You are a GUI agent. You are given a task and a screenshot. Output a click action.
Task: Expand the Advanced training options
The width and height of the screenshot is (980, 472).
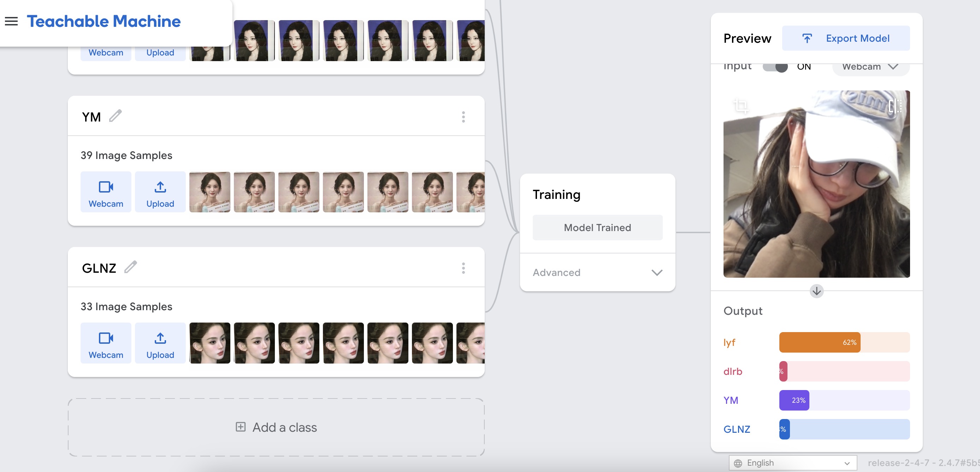pos(597,272)
